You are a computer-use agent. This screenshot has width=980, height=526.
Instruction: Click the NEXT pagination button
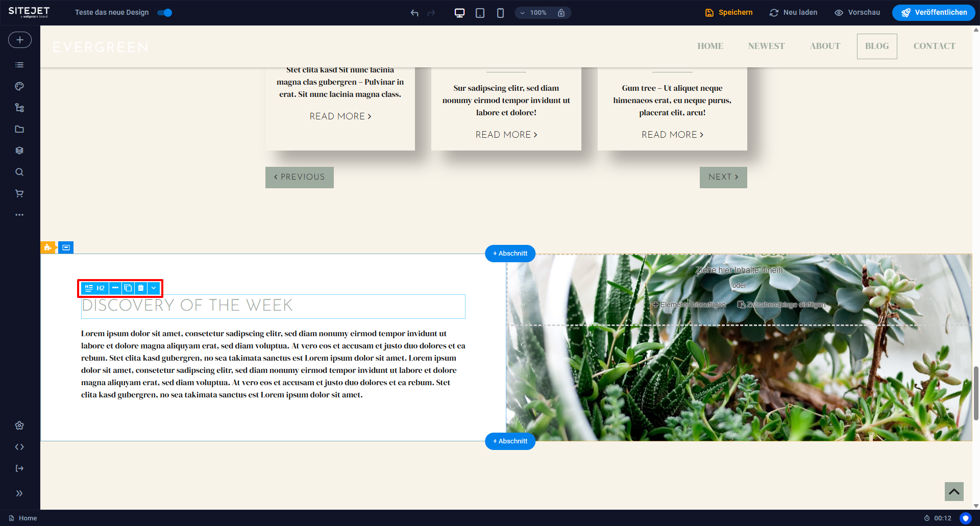pyautogui.click(x=723, y=177)
